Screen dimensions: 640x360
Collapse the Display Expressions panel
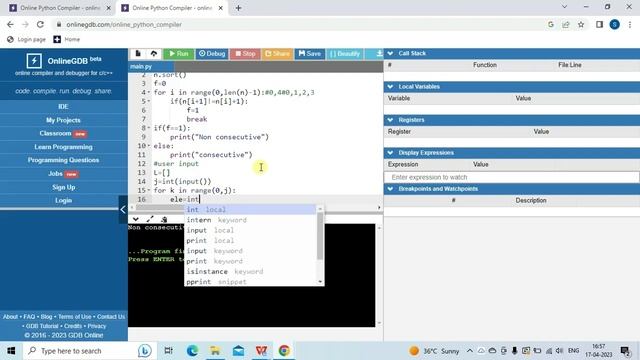pos(390,153)
